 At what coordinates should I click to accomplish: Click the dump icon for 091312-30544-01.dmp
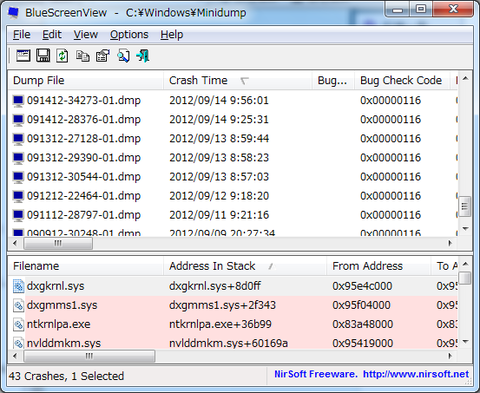pyautogui.click(x=18, y=177)
